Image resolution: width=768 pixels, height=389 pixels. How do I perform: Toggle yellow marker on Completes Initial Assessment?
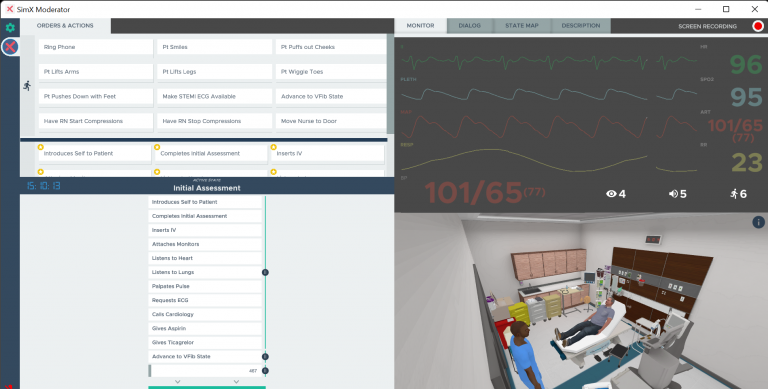point(157,147)
